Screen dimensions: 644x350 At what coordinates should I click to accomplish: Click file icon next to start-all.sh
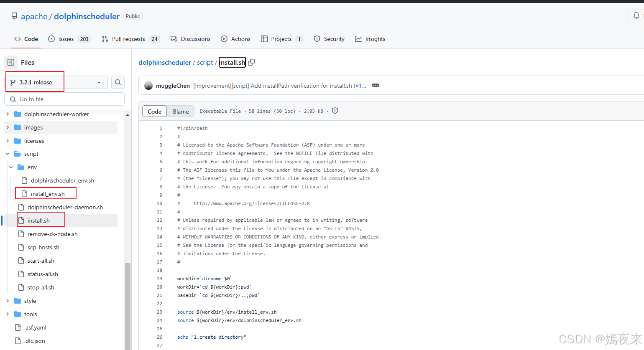click(21, 261)
